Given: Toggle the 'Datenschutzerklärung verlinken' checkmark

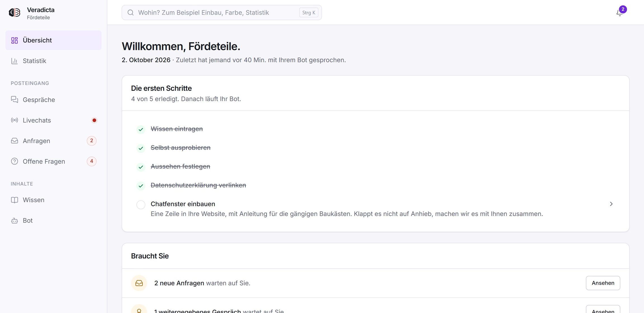Looking at the screenshot, I should click(141, 186).
